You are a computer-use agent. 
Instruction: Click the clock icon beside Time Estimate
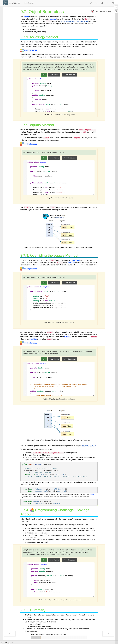coord(93,12)
